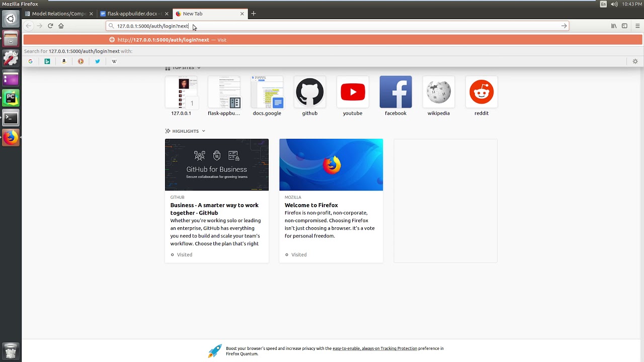Search with DuckDuckGo one-off engine
The height and width of the screenshot is (362, 644).
click(x=80, y=61)
